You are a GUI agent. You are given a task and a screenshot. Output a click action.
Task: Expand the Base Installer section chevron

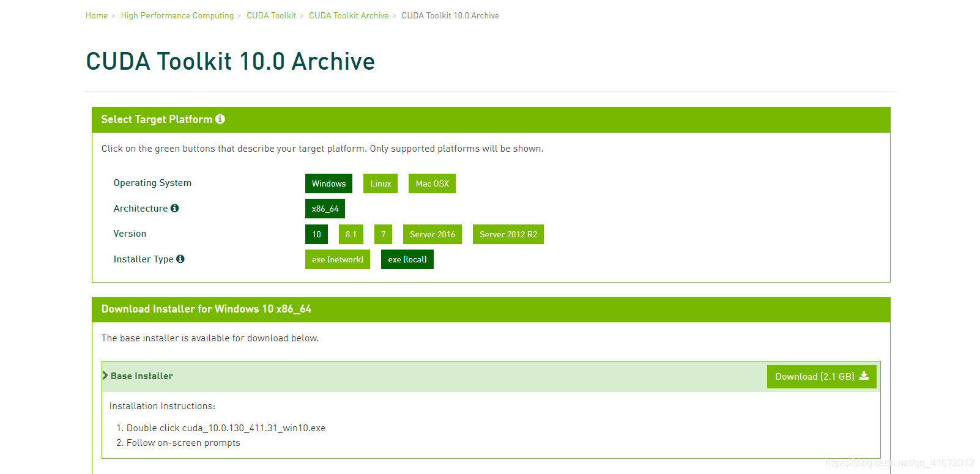coord(105,376)
